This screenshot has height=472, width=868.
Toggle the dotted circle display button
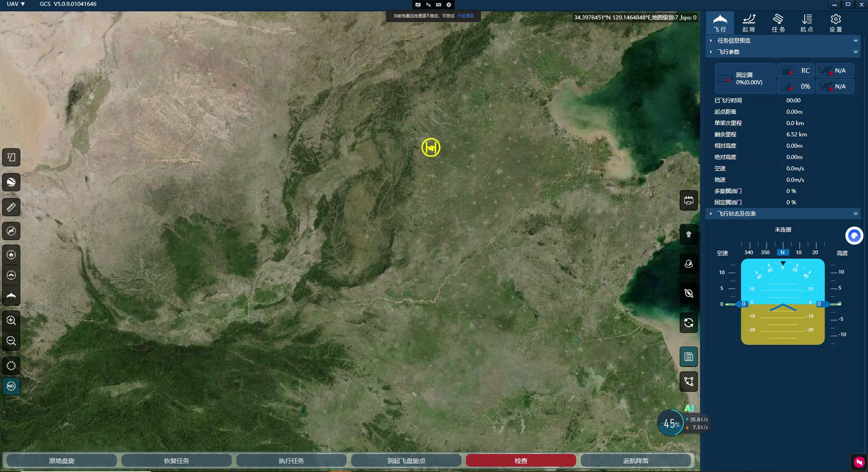point(11,366)
